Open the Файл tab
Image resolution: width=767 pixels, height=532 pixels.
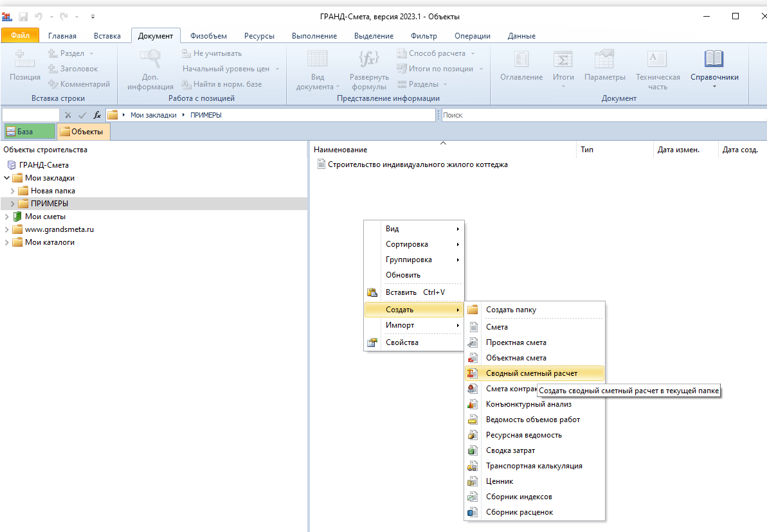tap(20, 35)
